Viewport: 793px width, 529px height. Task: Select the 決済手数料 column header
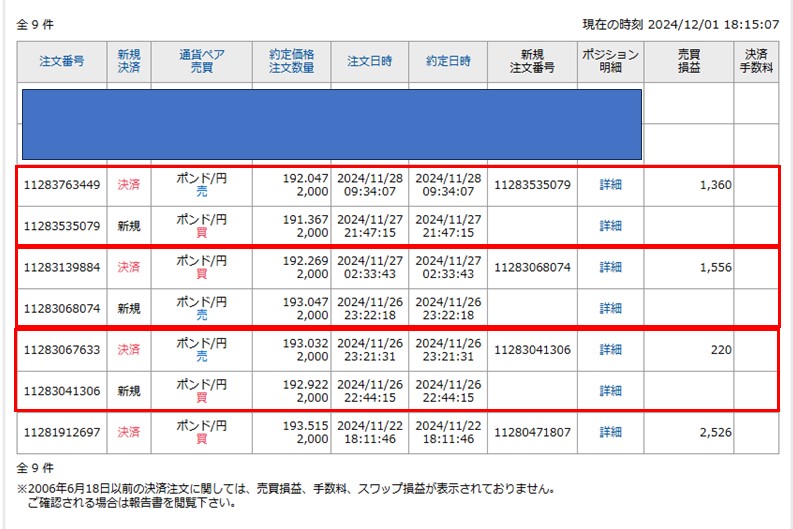pyautogui.click(x=756, y=61)
